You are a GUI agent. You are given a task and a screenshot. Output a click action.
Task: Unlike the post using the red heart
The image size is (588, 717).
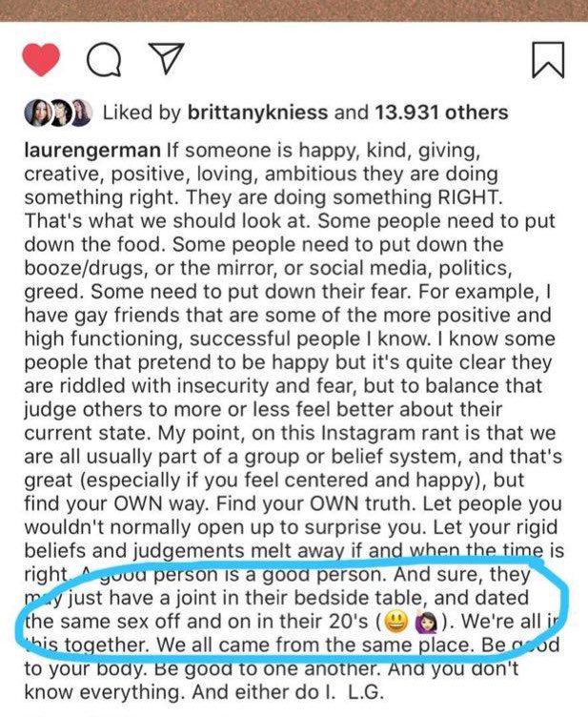40,61
